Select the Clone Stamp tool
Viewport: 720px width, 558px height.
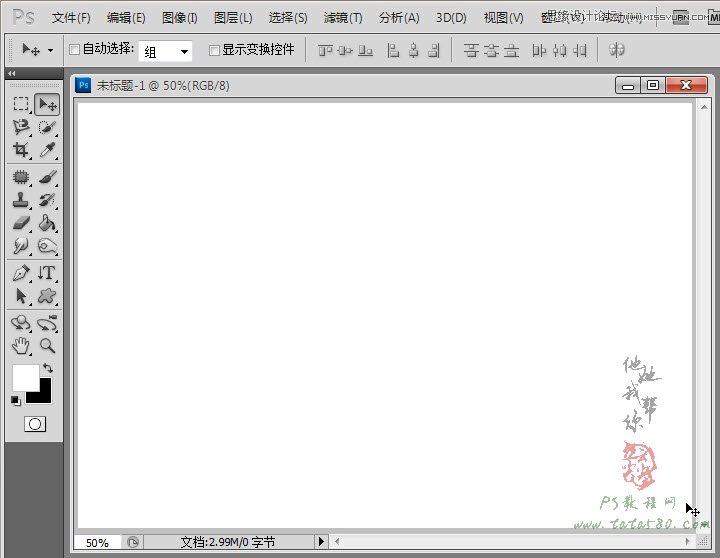coord(21,200)
